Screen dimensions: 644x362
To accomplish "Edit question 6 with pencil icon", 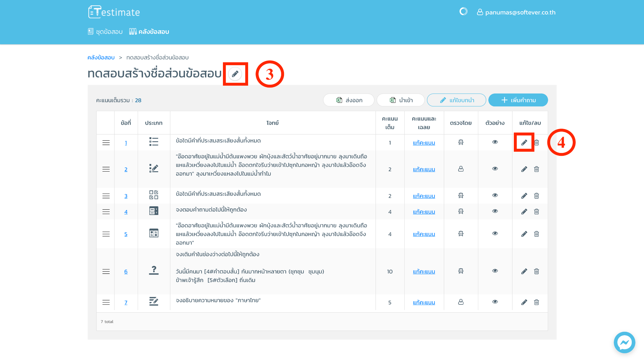I will click(524, 271).
